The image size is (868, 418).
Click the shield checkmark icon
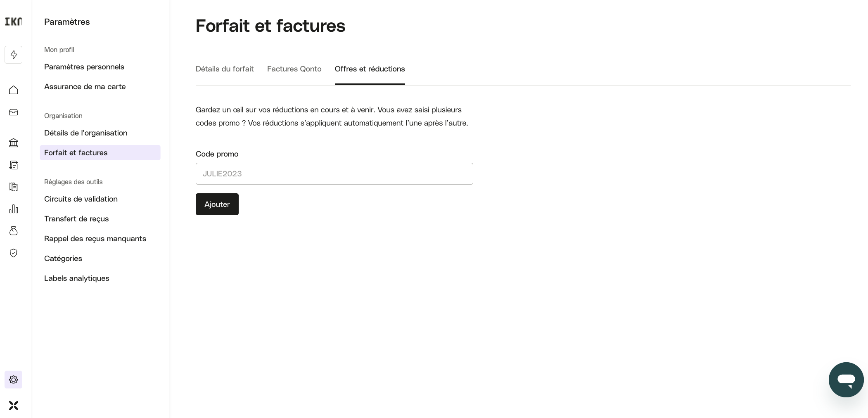[14, 253]
